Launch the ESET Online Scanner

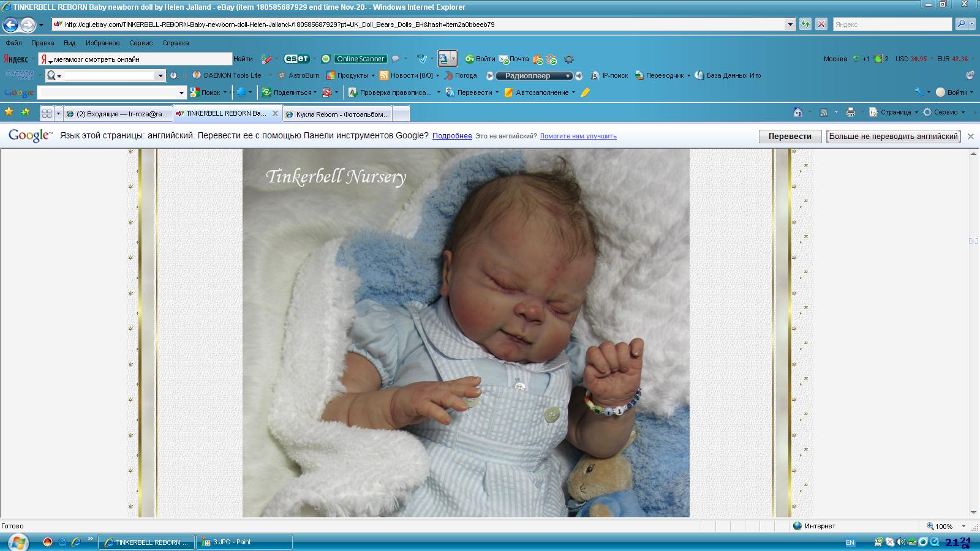click(360, 59)
